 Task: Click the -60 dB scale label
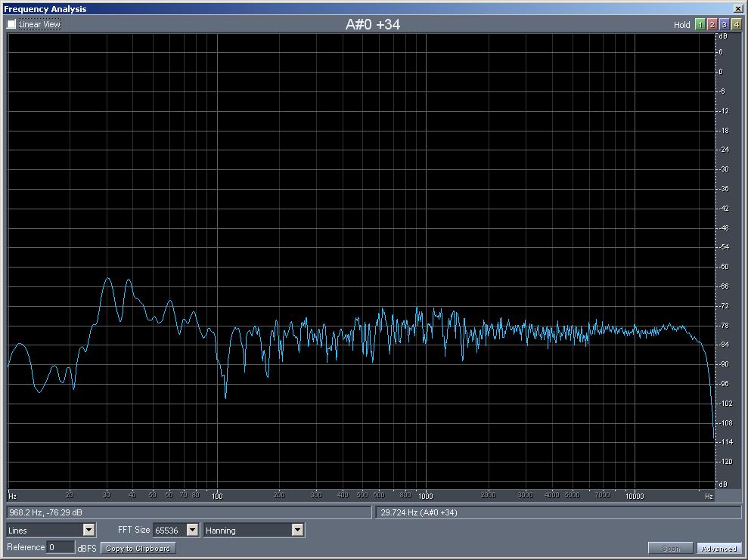[x=724, y=267]
